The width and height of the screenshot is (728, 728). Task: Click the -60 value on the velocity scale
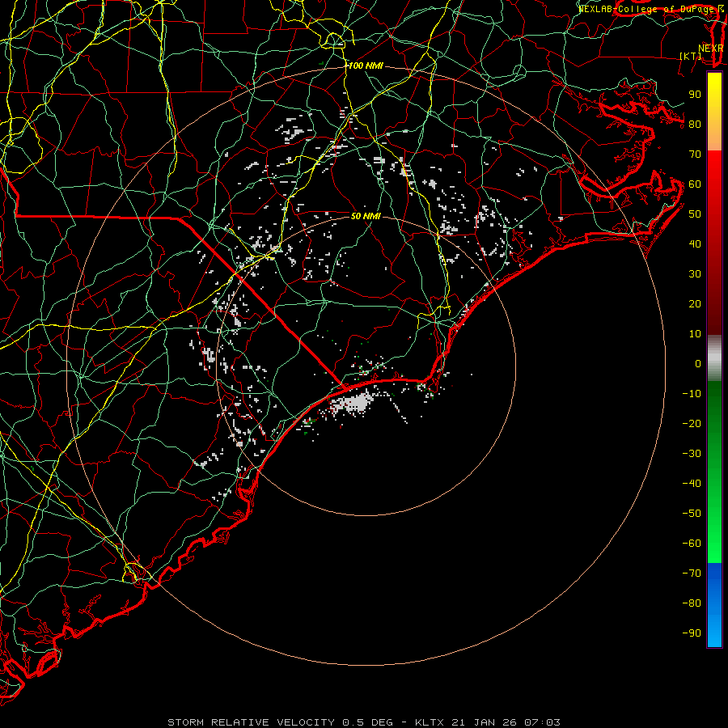tap(692, 544)
